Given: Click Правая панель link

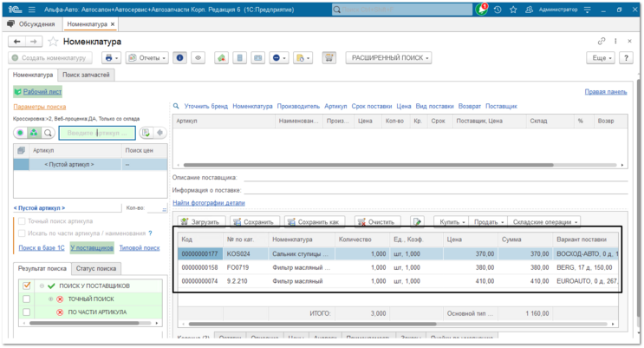Looking at the screenshot, I should 606,92.
